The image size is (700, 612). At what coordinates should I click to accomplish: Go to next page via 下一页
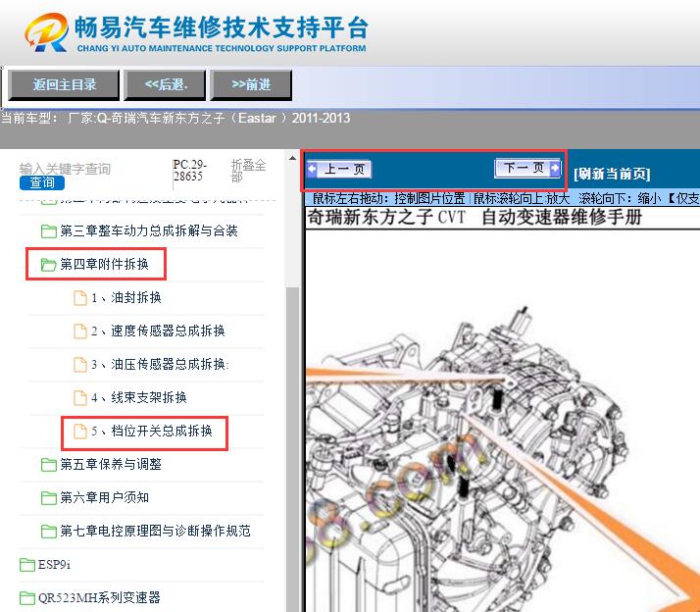click(x=527, y=168)
